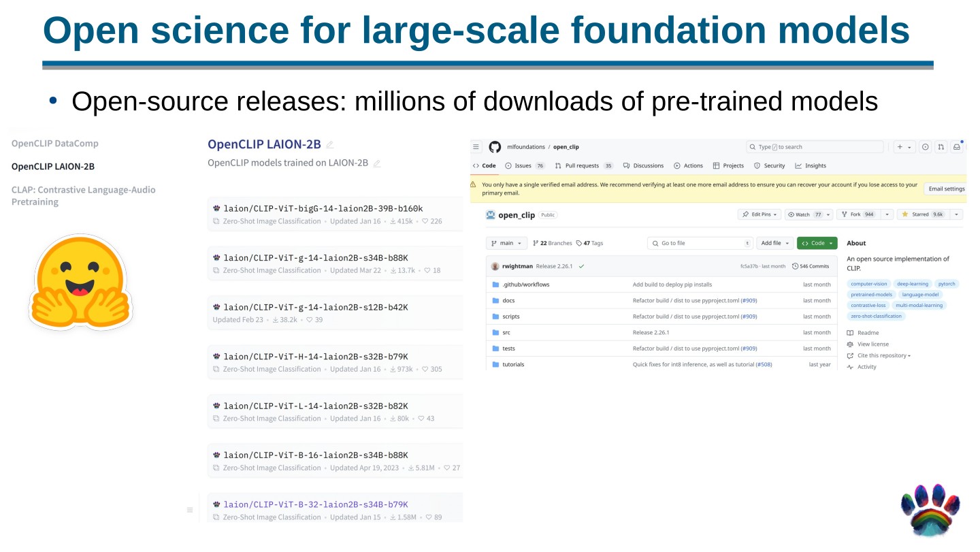Open the pull requests shortcut icon in header
The height and width of the screenshot is (552, 980).
[x=941, y=147]
